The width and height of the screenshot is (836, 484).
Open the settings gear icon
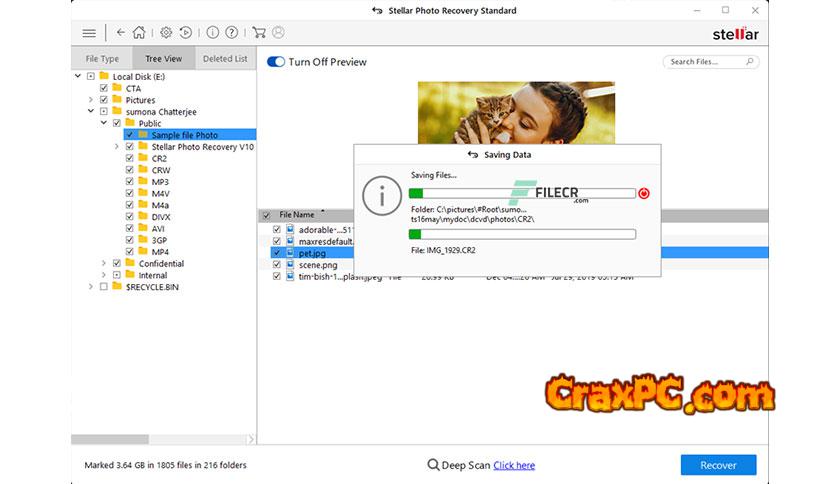pyautogui.click(x=167, y=33)
